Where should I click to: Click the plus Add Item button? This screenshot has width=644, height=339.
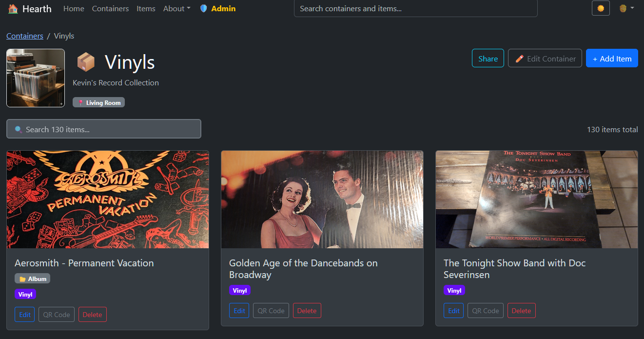(612, 59)
